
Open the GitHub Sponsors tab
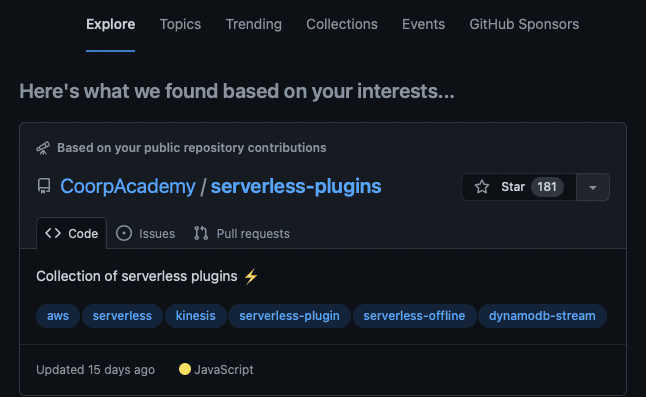[x=524, y=24]
